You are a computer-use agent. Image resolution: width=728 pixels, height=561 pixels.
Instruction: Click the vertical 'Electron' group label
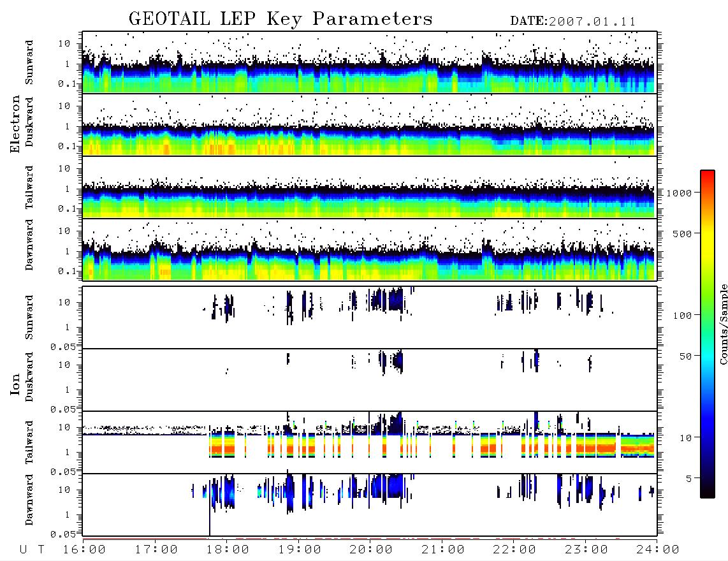(x=15, y=124)
